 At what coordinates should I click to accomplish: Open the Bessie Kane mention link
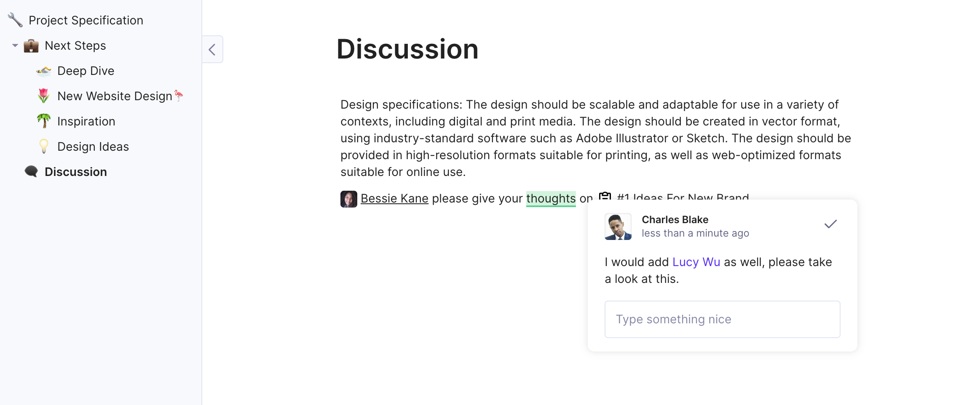point(394,198)
